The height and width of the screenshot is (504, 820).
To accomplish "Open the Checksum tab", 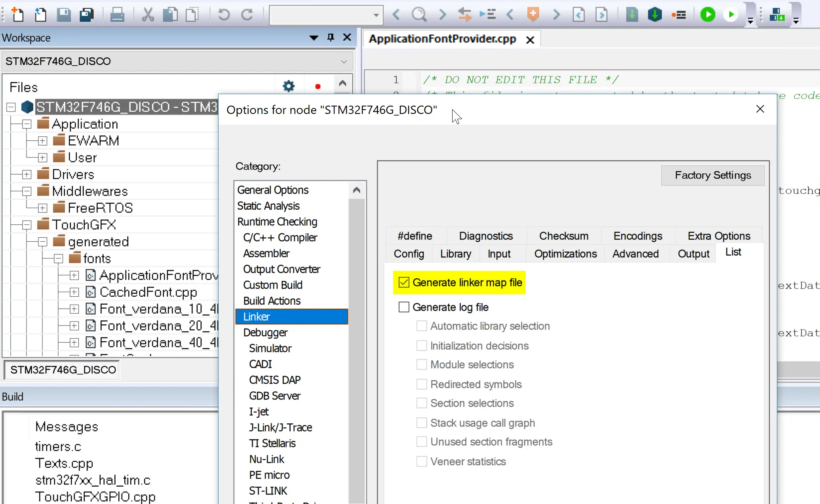I will click(563, 236).
